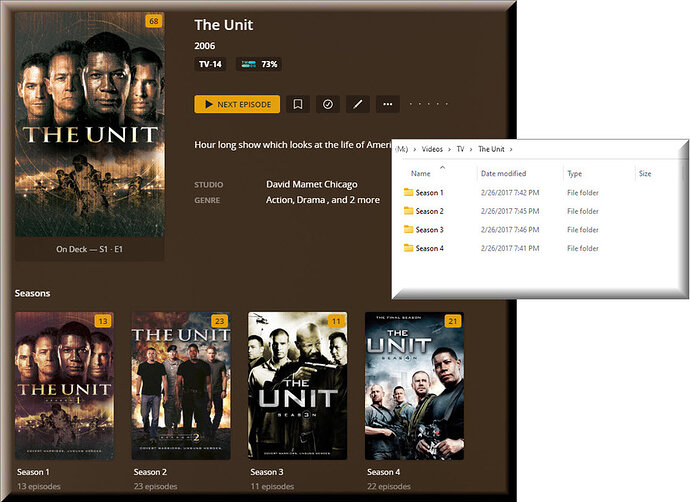Image resolution: width=690 pixels, height=502 pixels.
Task: Select the Season 1 folder icon in Explorer
Action: click(408, 192)
